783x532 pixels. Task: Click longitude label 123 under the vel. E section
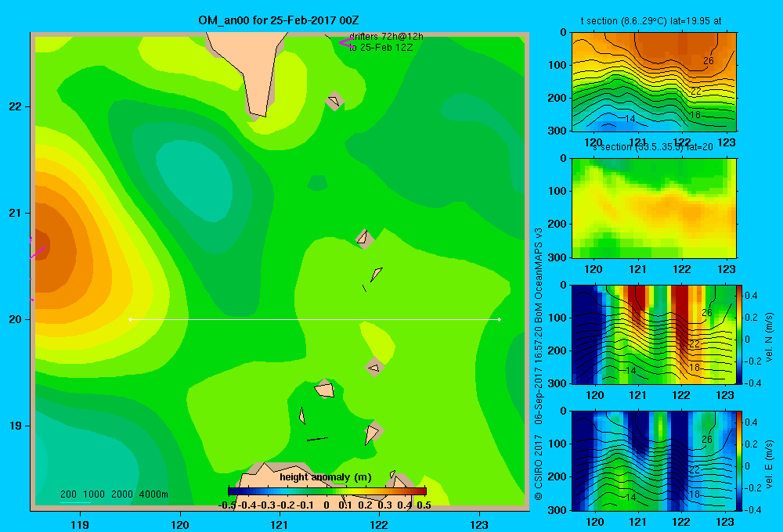tap(725, 522)
